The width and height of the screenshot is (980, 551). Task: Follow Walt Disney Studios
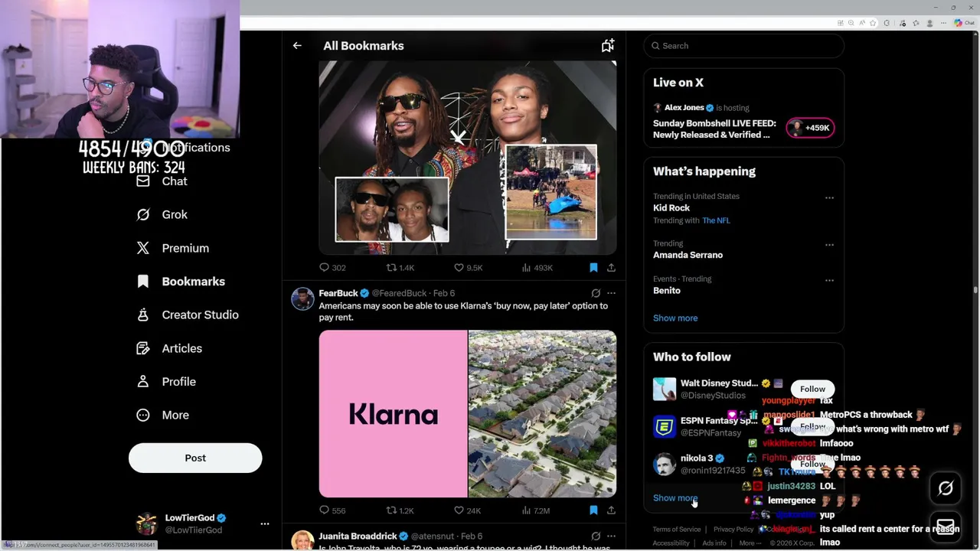click(812, 389)
